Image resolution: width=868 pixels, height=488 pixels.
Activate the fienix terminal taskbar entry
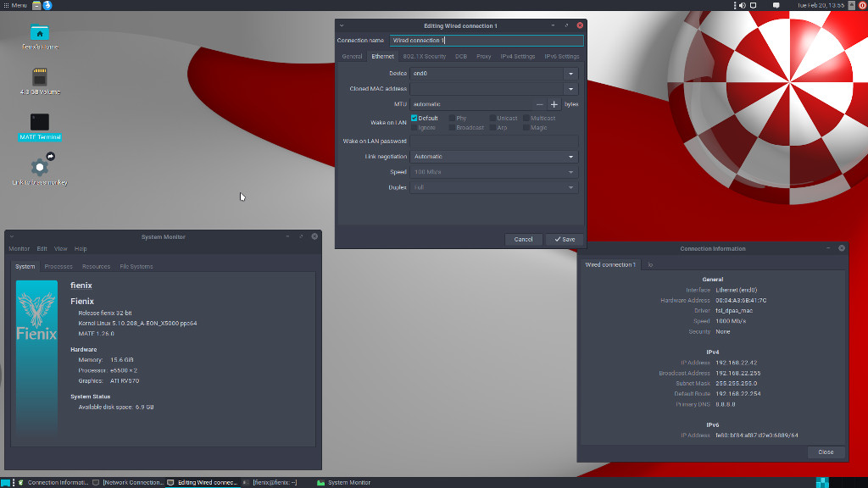pos(270,482)
